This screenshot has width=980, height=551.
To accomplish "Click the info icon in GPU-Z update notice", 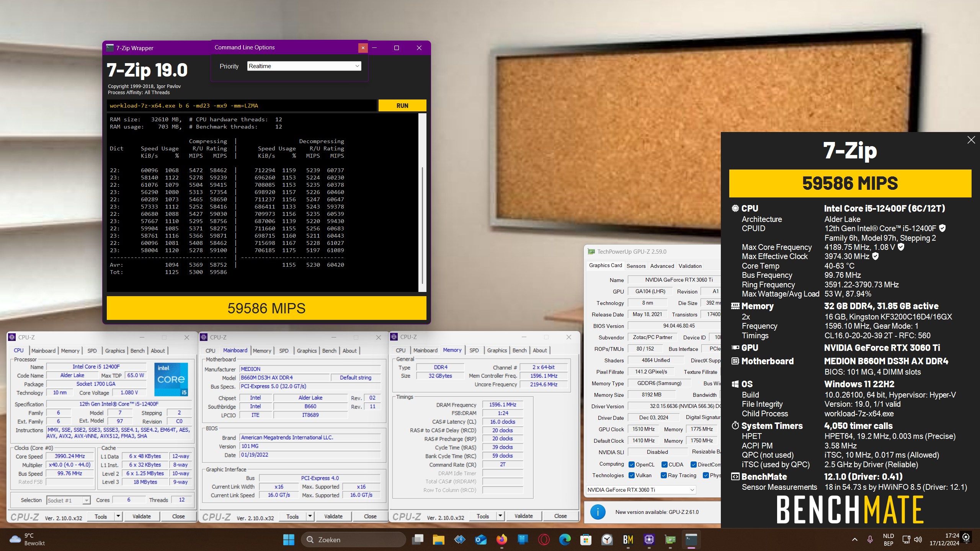I will click(x=598, y=512).
